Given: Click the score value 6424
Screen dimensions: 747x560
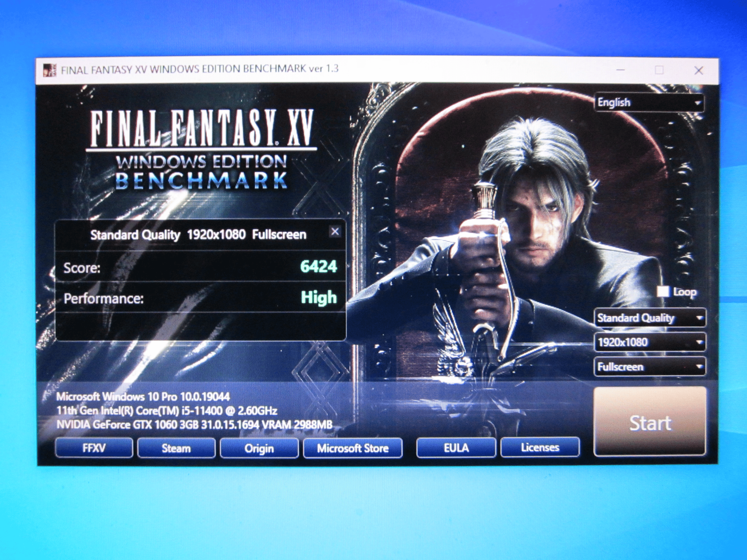Looking at the screenshot, I should coord(318,267).
